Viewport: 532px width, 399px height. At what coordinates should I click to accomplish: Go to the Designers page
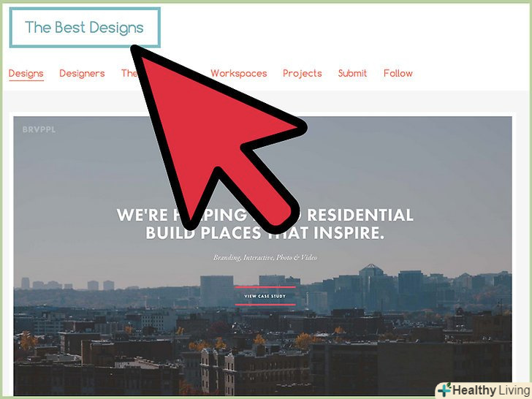click(x=82, y=73)
